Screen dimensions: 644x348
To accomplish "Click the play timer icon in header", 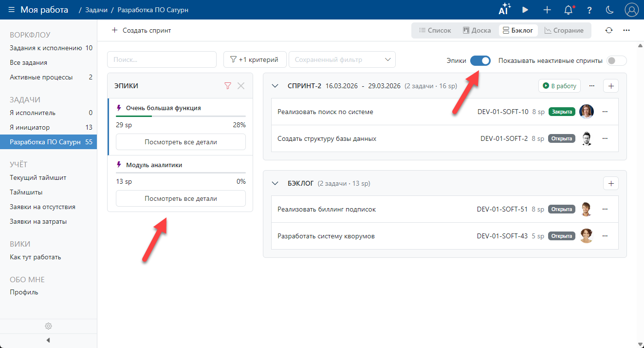I will [x=525, y=10].
